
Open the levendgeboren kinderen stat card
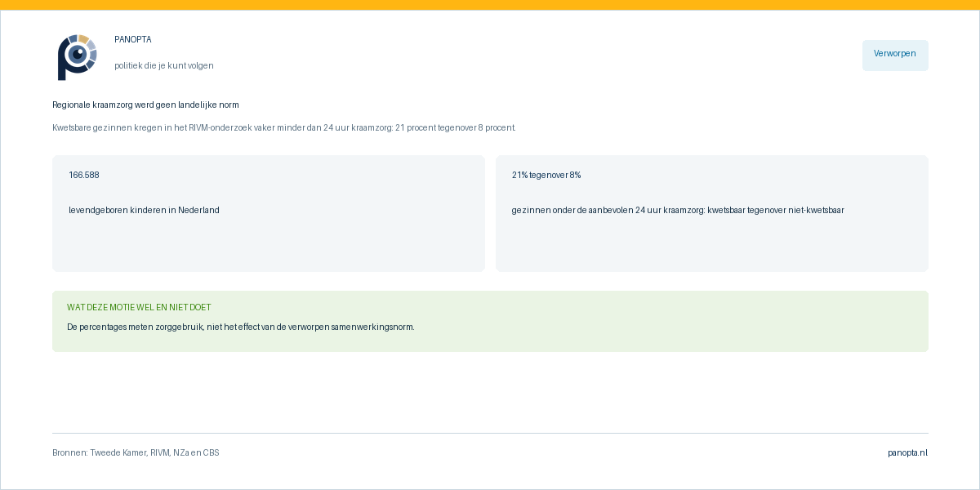[269, 213]
